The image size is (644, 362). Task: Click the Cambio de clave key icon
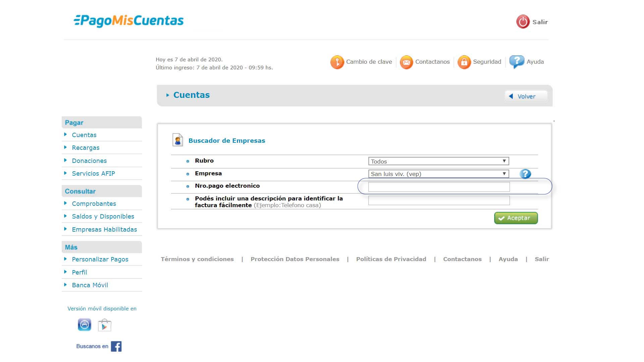click(x=337, y=62)
